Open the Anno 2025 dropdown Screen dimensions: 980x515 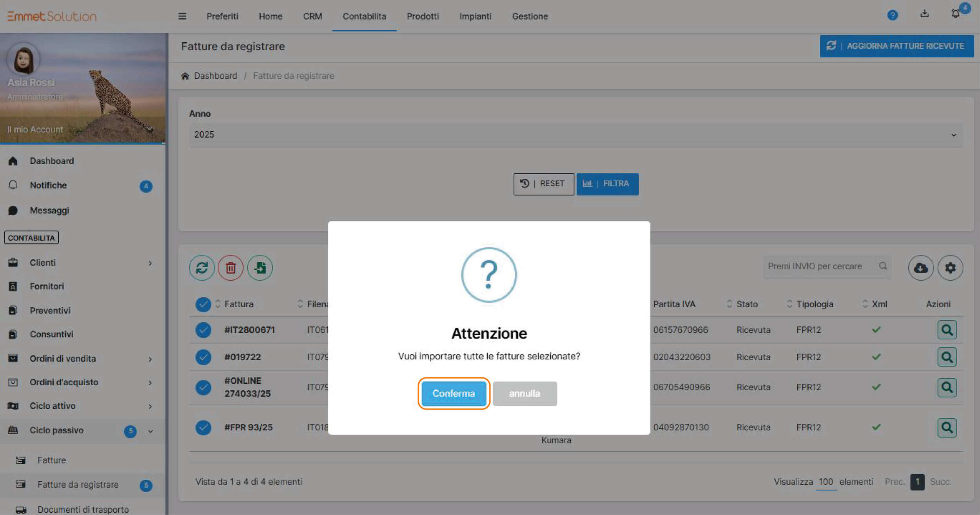(x=575, y=134)
